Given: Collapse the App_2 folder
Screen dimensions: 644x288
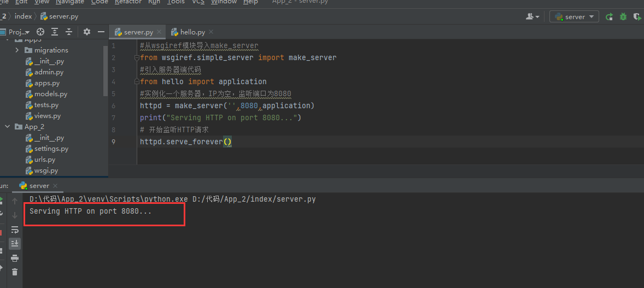Looking at the screenshot, I should point(7,127).
